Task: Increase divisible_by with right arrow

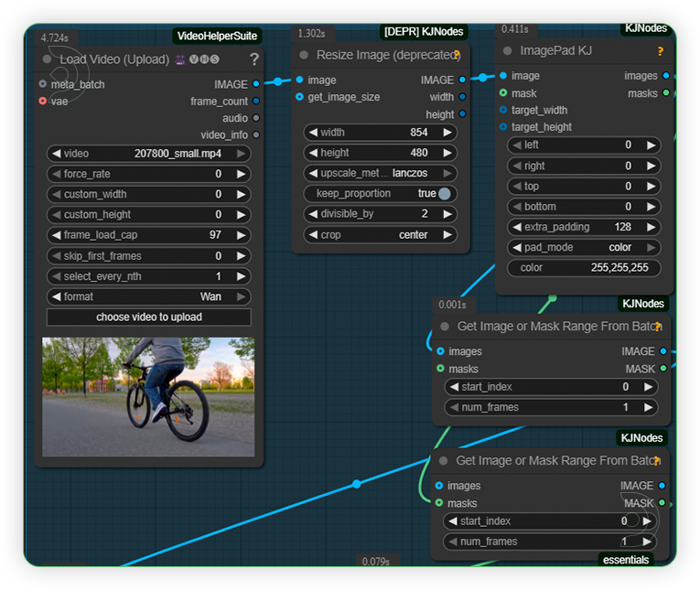Action: click(x=447, y=214)
